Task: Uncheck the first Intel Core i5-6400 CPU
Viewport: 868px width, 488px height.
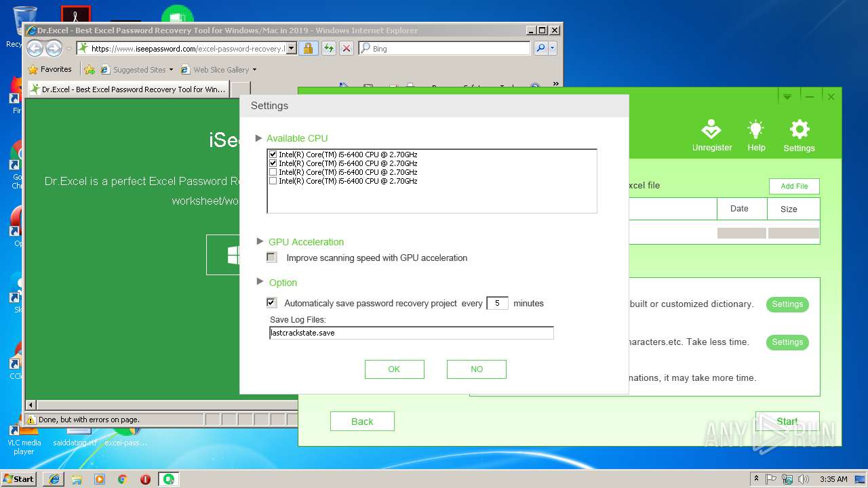Action: click(x=273, y=155)
